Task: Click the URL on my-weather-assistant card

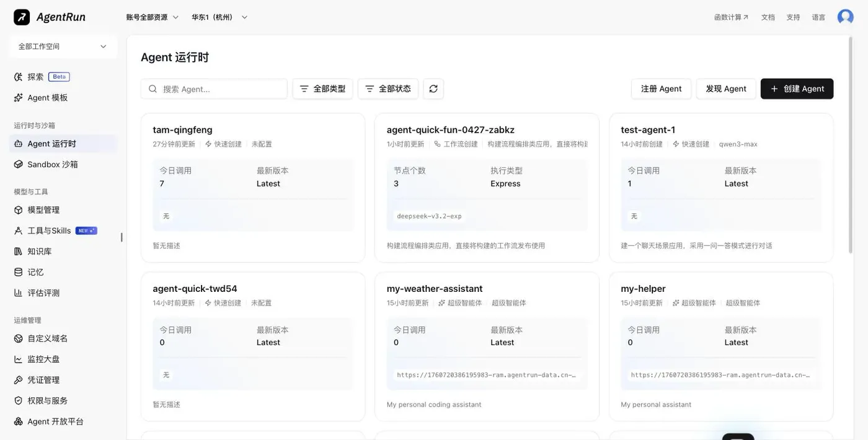Action: point(487,375)
